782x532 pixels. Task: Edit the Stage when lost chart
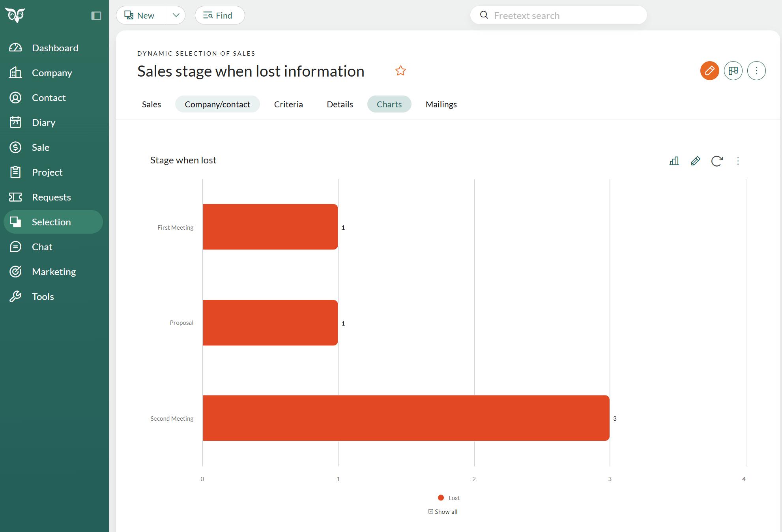coord(695,161)
